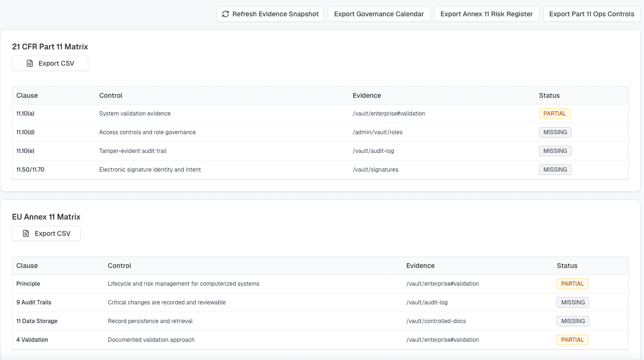Click Refresh Evidence Snapshot
Viewport: 644px width, 360px height.
coord(270,14)
